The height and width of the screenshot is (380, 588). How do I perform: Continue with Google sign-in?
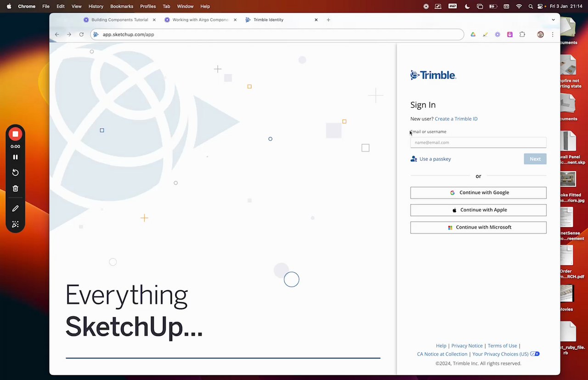(x=478, y=193)
